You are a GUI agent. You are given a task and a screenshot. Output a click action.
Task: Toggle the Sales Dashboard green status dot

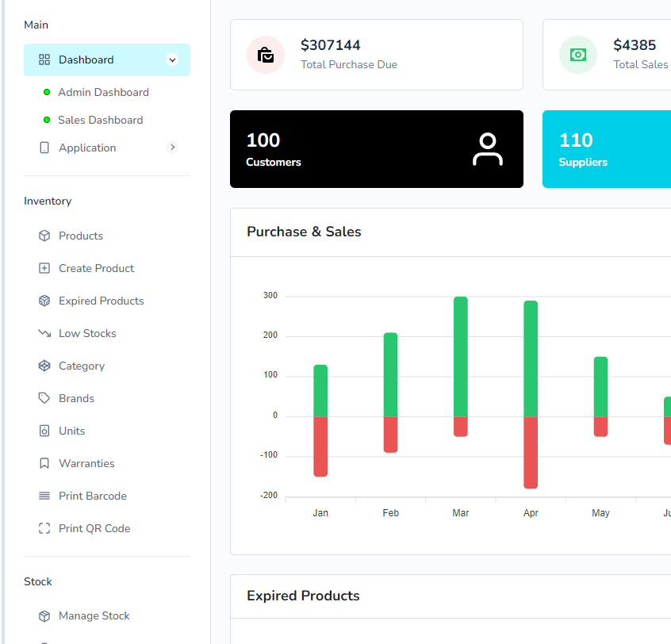point(48,120)
